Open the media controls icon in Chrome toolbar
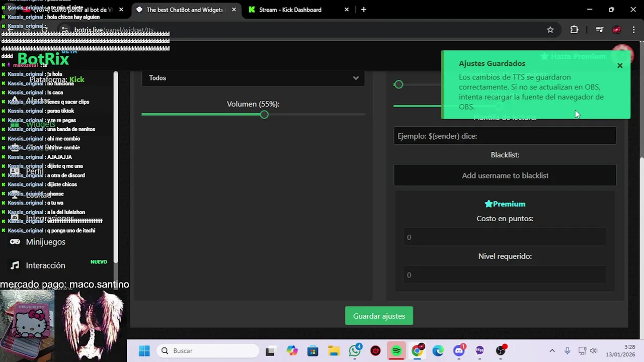The height and width of the screenshot is (362, 644). click(599, 30)
